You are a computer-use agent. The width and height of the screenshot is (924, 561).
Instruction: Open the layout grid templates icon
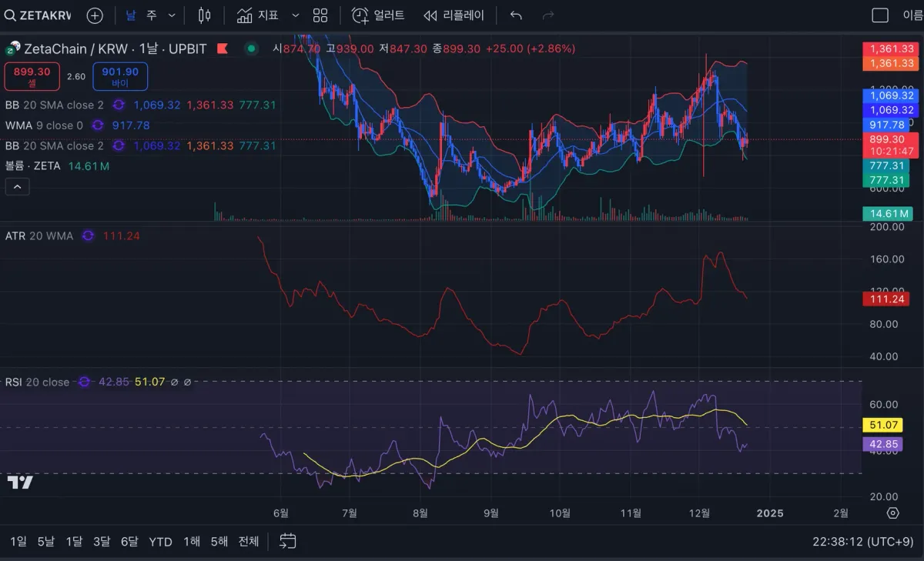[x=320, y=15]
